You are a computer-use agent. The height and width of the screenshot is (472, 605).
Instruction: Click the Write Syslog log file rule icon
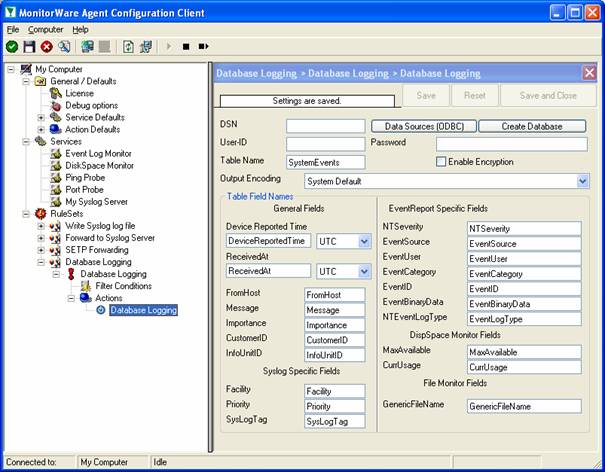pyautogui.click(x=55, y=226)
